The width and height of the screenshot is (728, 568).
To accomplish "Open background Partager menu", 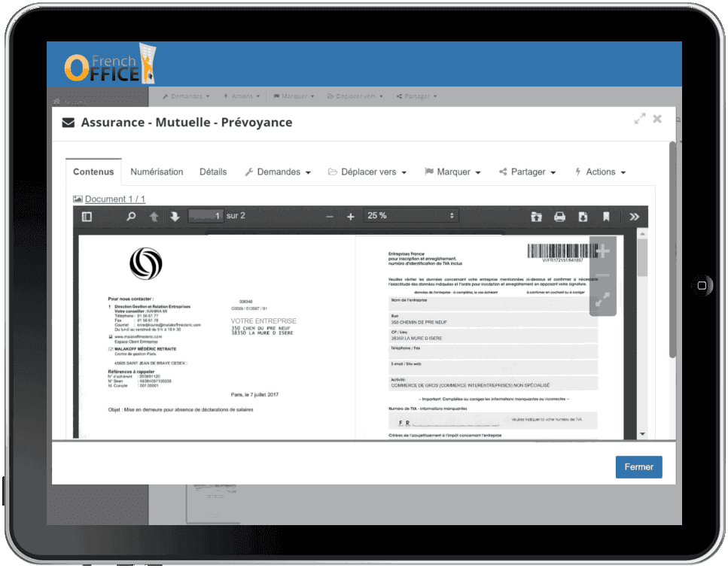I will 417,96.
